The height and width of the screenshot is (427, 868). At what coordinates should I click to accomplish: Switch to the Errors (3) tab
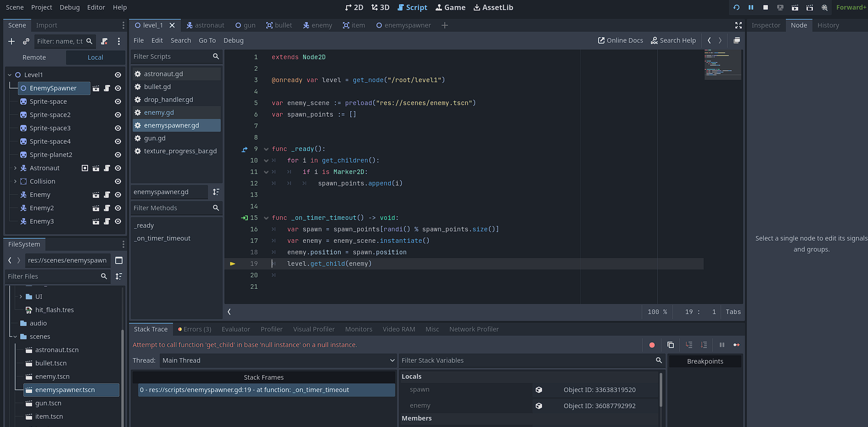coord(195,329)
